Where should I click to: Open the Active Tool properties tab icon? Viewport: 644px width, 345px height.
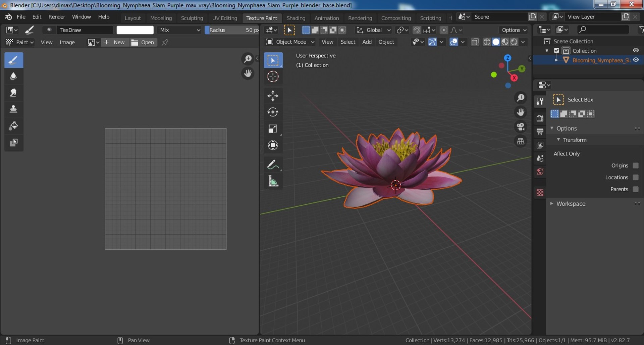coord(540,102)
